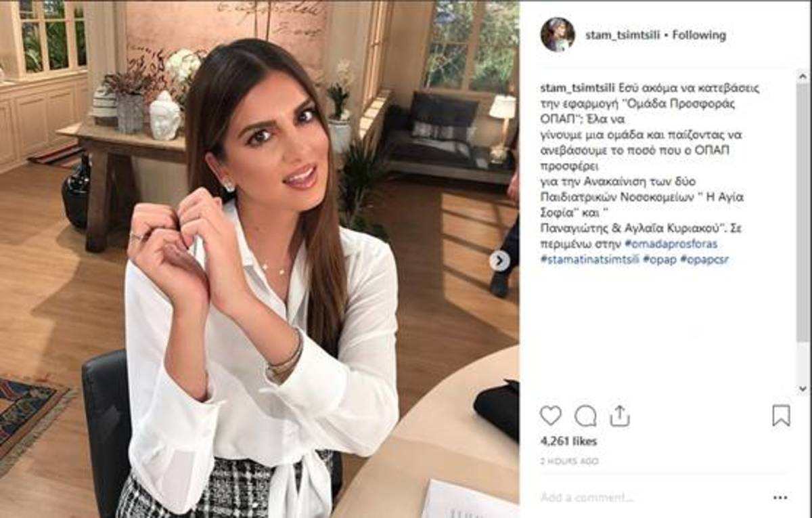Like the post with the heart icon
This screenshot has width=812, height=518.
click(x=551, y=415)
